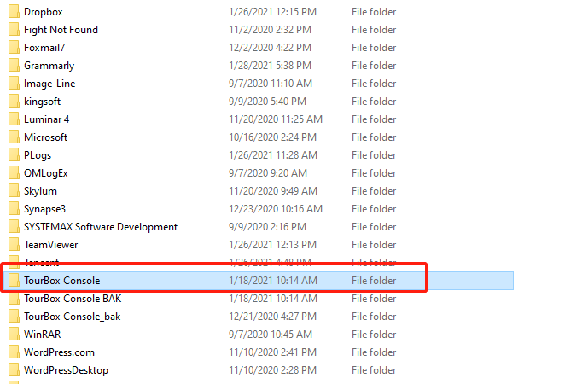The width and height of the screenshot is (588, 384).
Task: Click date 9/7/2020 11:10 AM
Action: click(x=271, y=84)
